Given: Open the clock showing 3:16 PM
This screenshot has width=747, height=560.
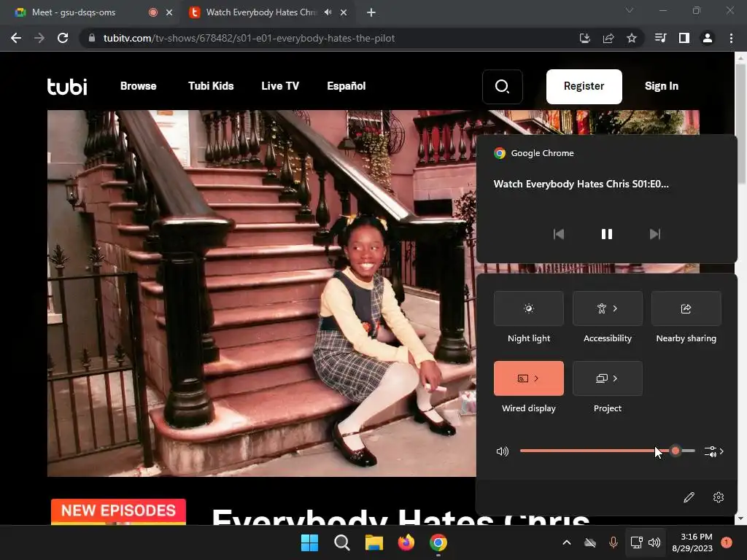Looking at the screenshot, I should (x=692, y=542).
